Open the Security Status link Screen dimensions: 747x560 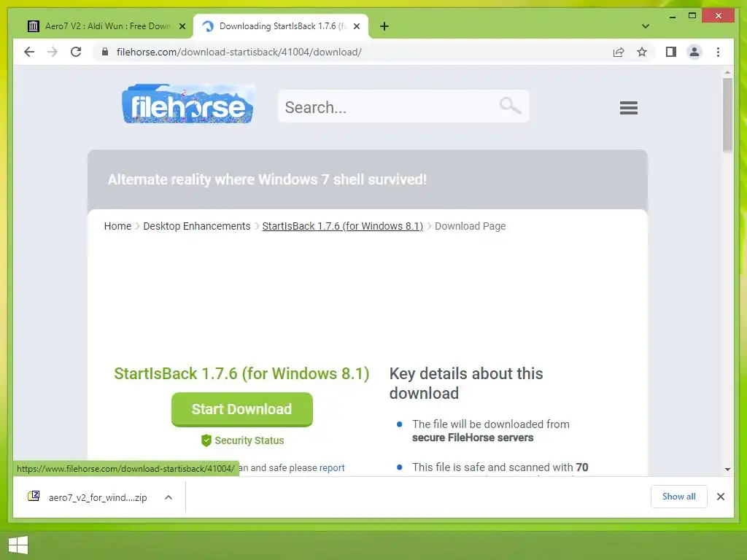click(249, 440)
